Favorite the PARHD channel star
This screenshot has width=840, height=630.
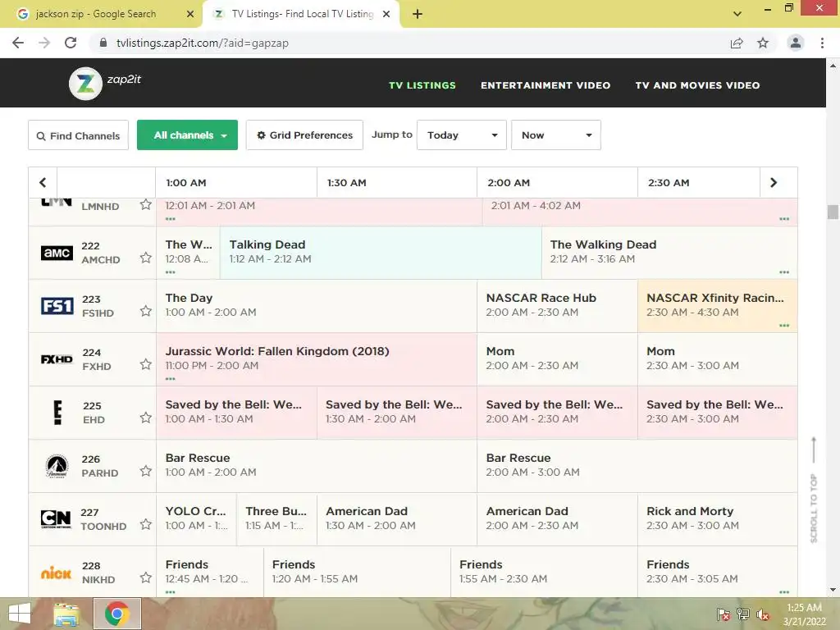pyautogui.click(x=146, y=471)
